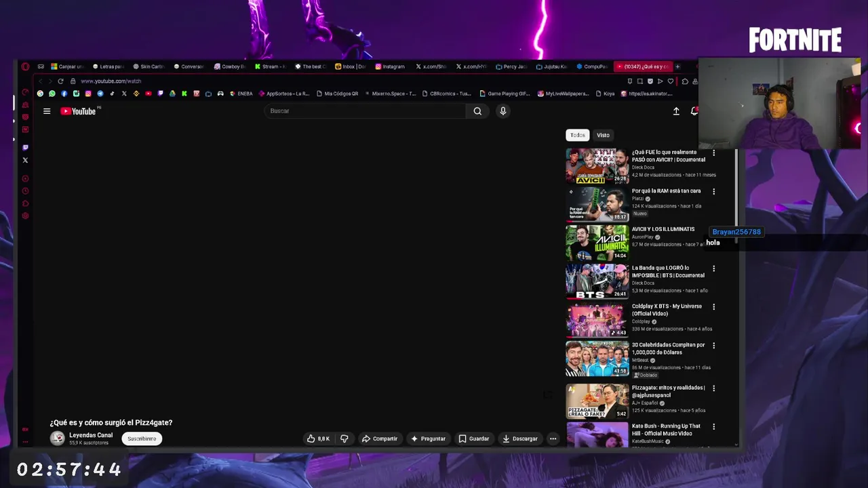This screenshot has width=868, height=488.
Task: Open the MyLiveWallpapers bookmark
Action: pos(564,94)
